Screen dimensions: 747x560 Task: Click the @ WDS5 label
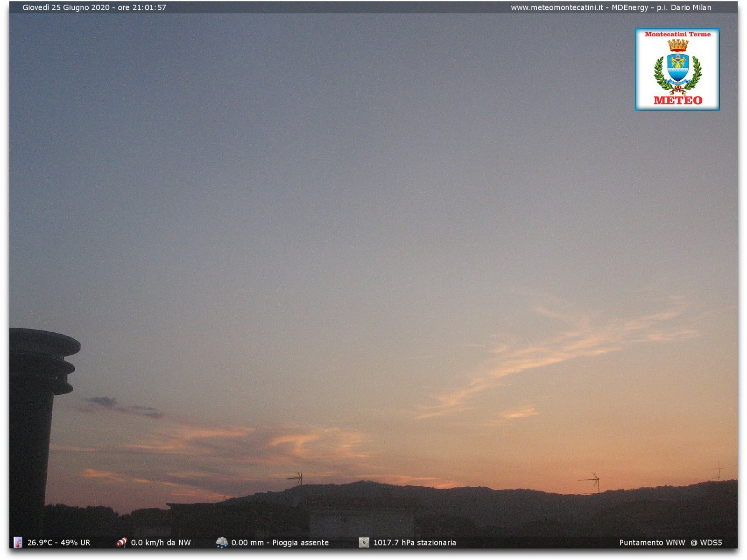[x=706, y=543]
